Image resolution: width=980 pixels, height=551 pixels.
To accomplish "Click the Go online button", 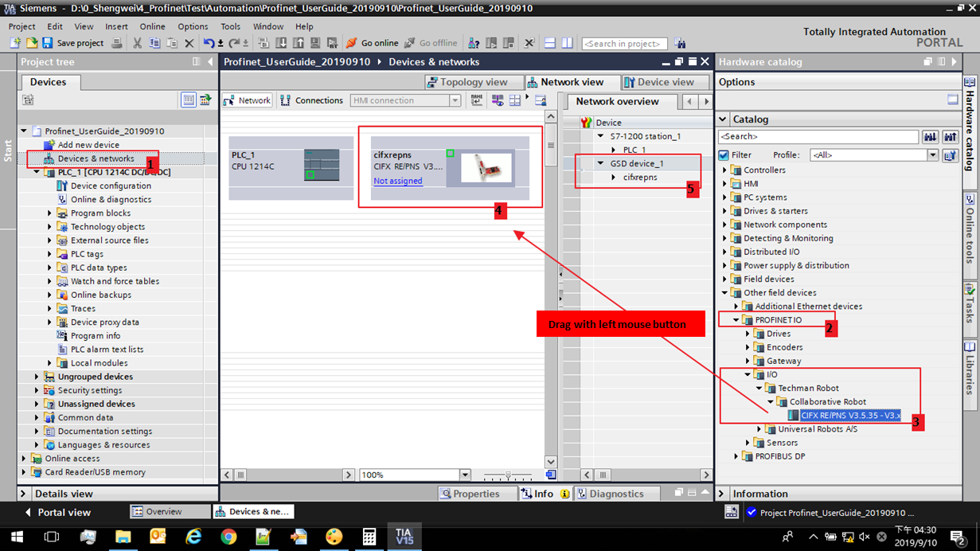I will click(372, 43).
